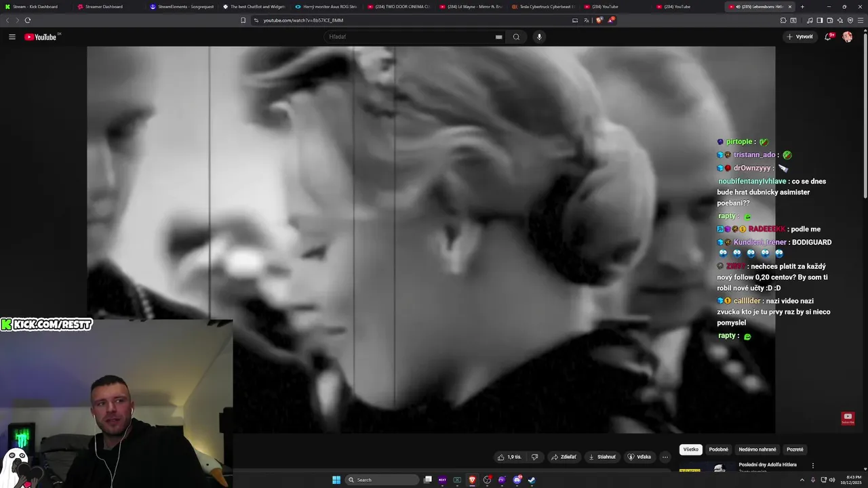Select the Všetko filter chip
868x488 pixels.
(x=690, y=449)
